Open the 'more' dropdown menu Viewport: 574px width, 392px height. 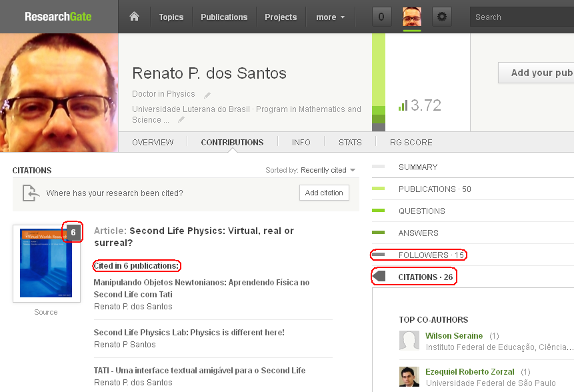point(331,17)
